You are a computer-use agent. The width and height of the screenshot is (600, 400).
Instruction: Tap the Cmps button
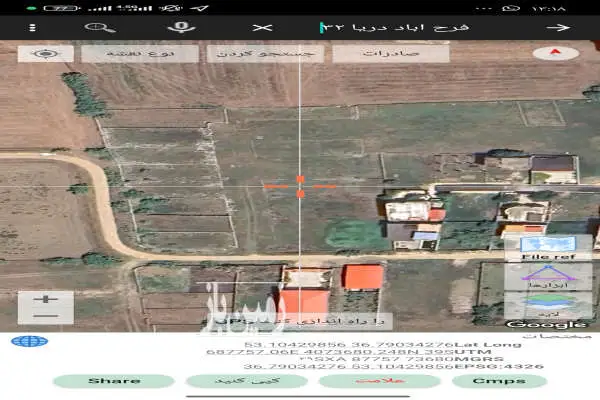[499, 381]
